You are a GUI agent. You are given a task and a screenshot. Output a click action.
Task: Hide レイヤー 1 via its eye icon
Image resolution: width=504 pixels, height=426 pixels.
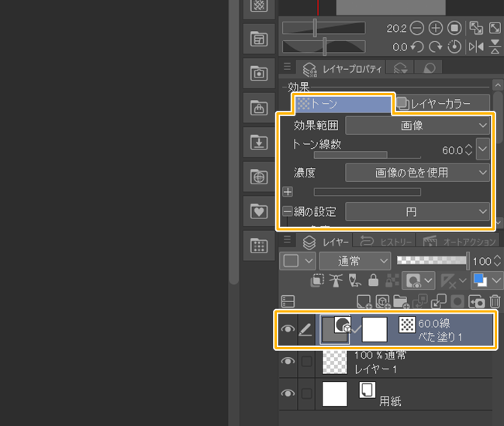(x=288, y=361)
